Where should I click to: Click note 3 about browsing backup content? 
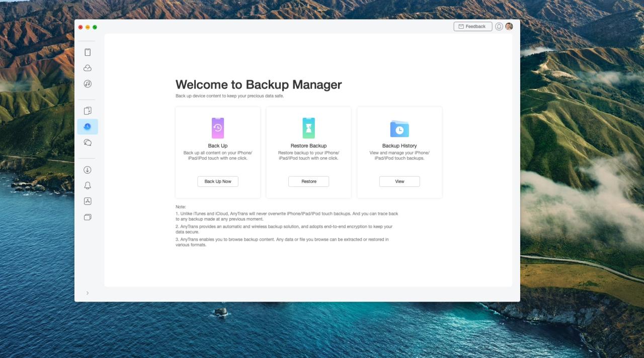click(282, 242)
